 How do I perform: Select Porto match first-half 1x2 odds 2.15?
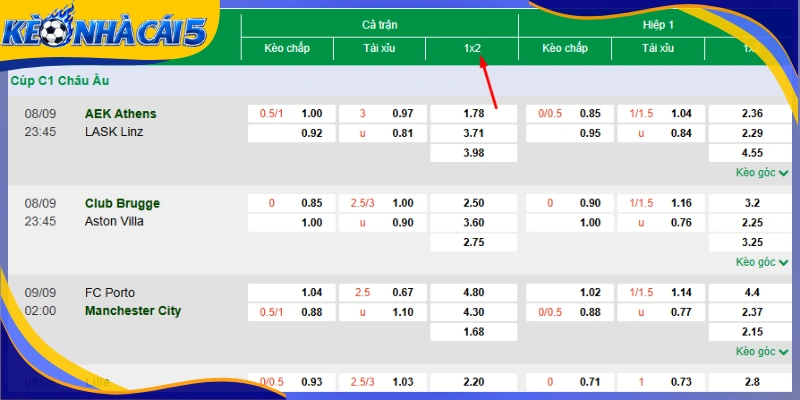click(752, 332)
